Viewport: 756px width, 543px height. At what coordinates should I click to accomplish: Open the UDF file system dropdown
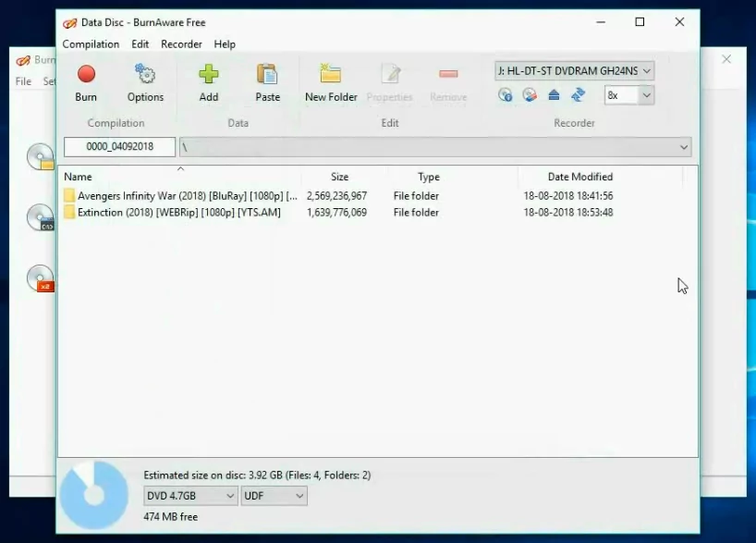point(274,496)
